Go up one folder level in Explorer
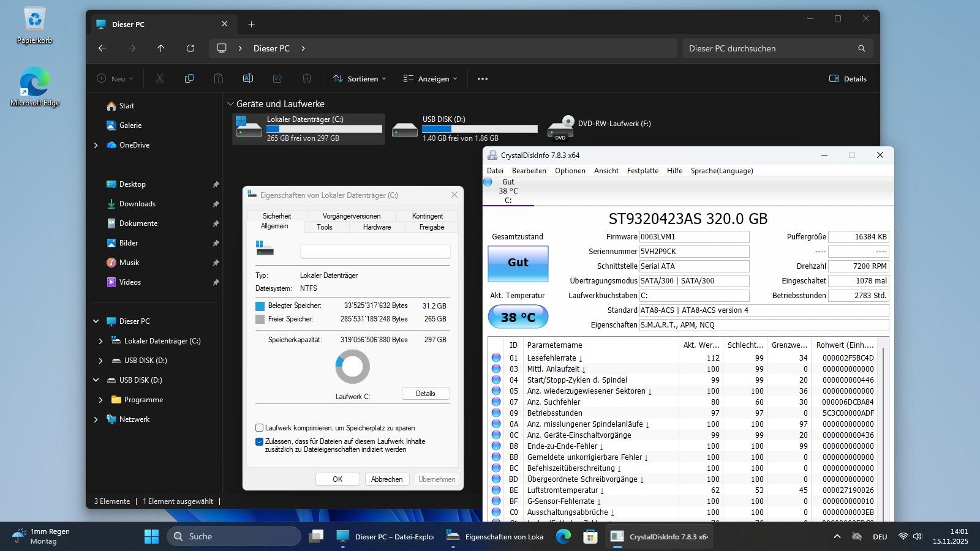 pos(161,48)
